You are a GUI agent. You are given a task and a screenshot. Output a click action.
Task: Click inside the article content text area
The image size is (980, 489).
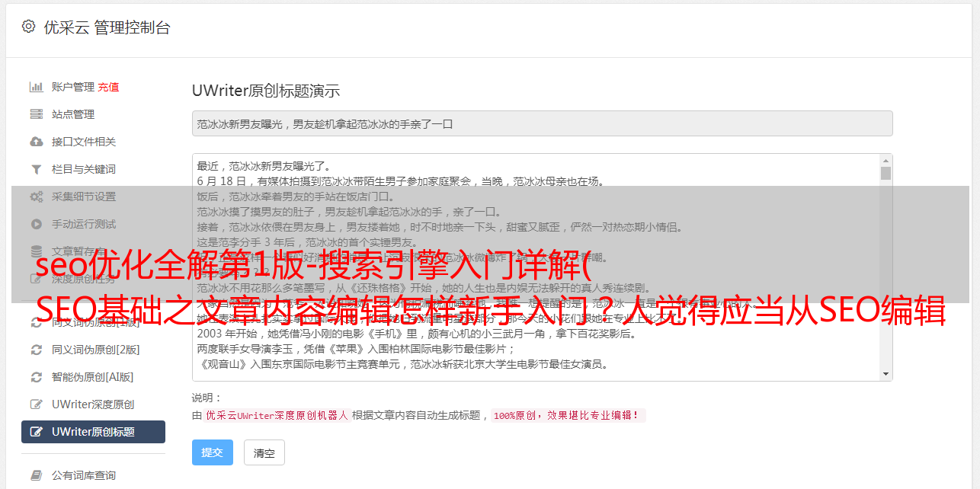[x=536, y=267]
